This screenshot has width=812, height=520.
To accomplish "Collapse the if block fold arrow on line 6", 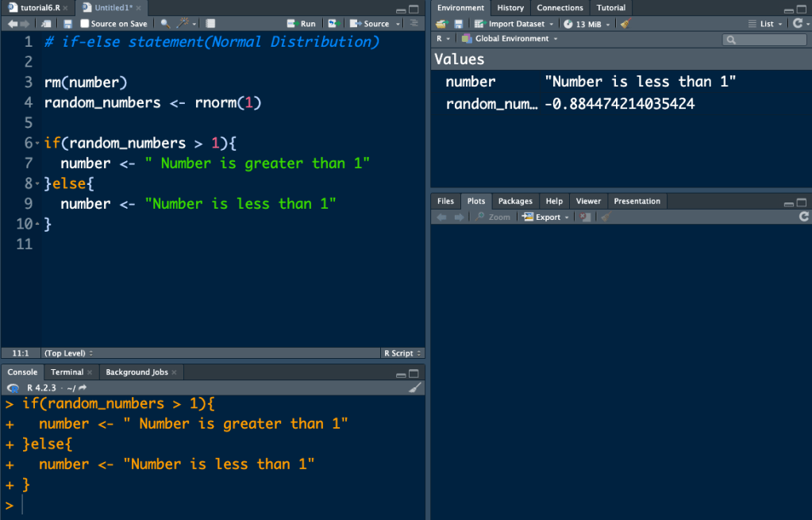I will (x=37, y=144).
